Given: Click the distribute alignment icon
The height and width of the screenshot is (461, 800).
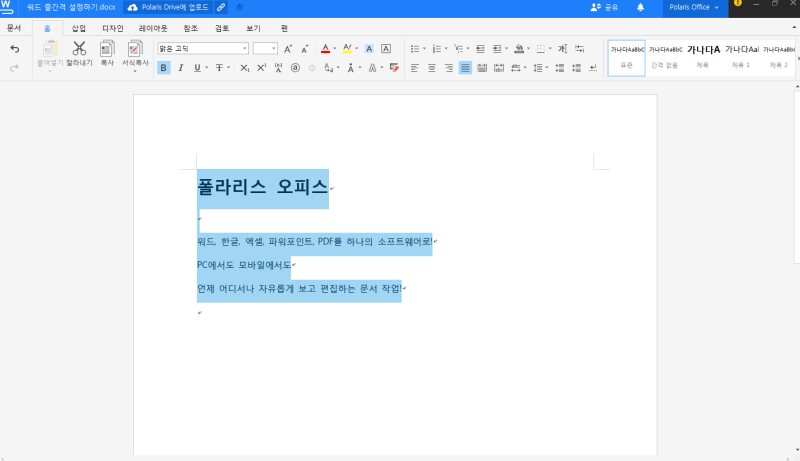Looking at the screenshot, I should click(x=482, y=68).
